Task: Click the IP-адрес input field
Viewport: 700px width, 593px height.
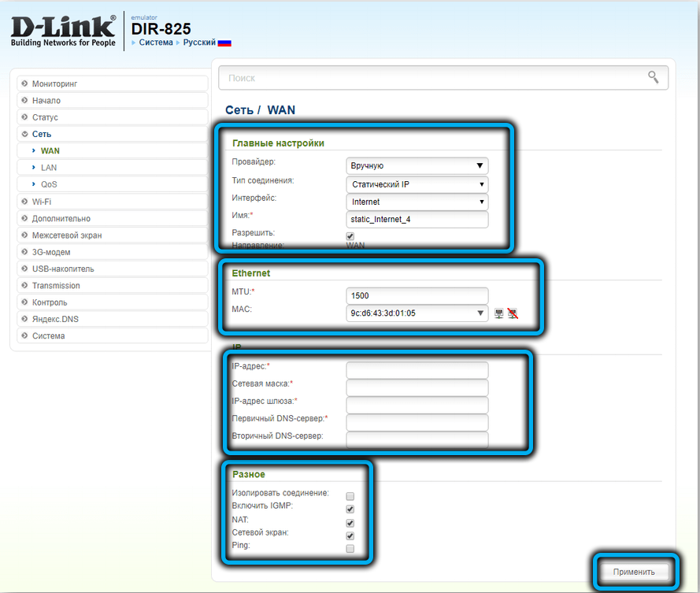Action: [417, 369]
